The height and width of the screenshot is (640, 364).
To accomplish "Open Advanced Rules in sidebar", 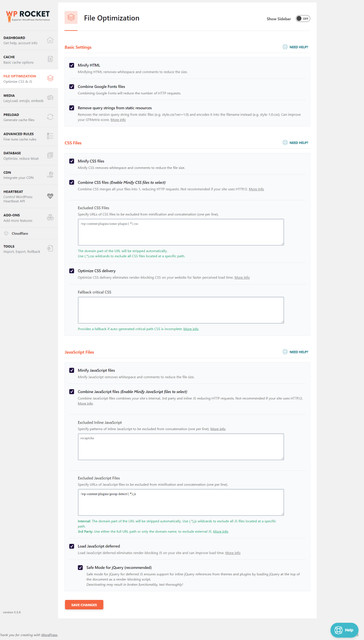I will 29,136.
